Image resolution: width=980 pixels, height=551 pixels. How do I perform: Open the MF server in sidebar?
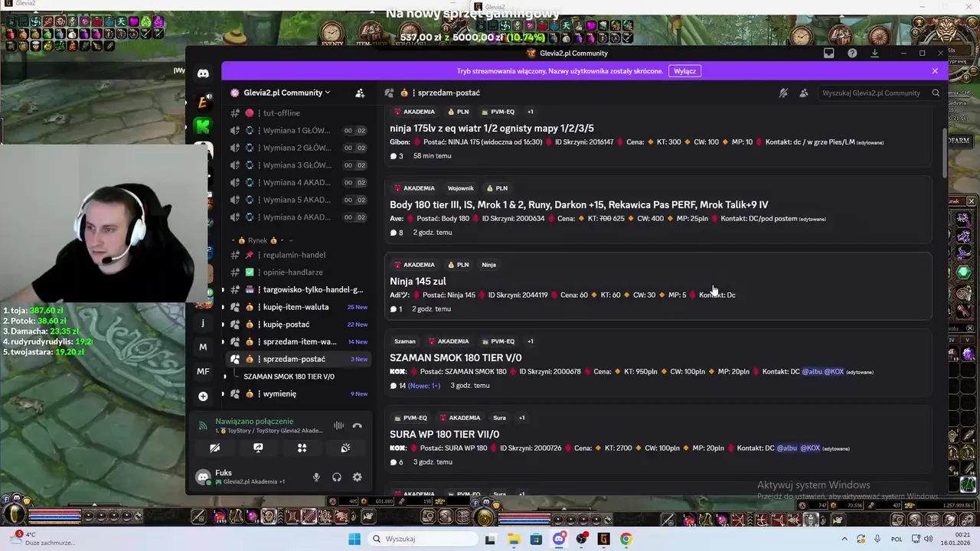pos(203,371)
